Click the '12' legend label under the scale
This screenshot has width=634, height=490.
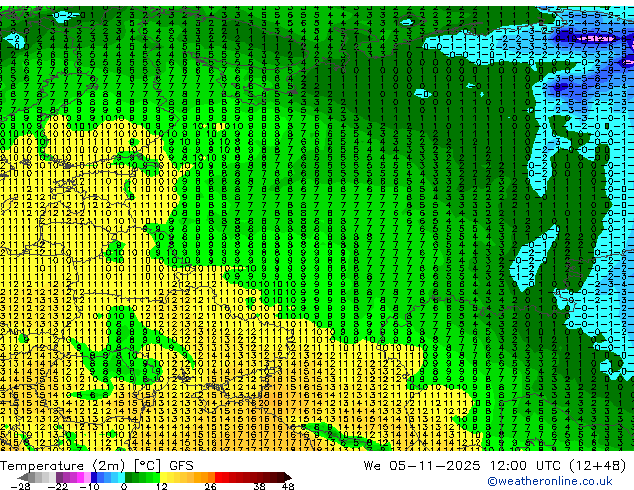click(162, 486)
